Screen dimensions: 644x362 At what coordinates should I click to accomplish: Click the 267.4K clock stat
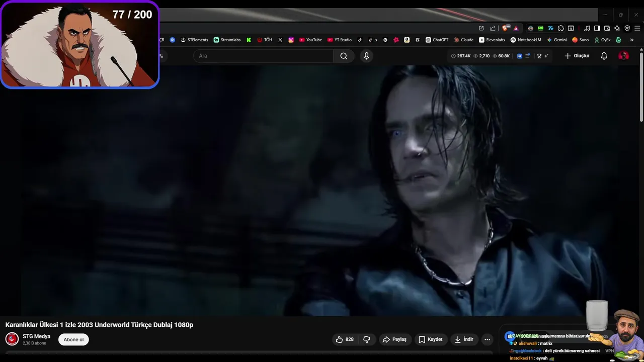pyautogui.click(x=461, y=56)
